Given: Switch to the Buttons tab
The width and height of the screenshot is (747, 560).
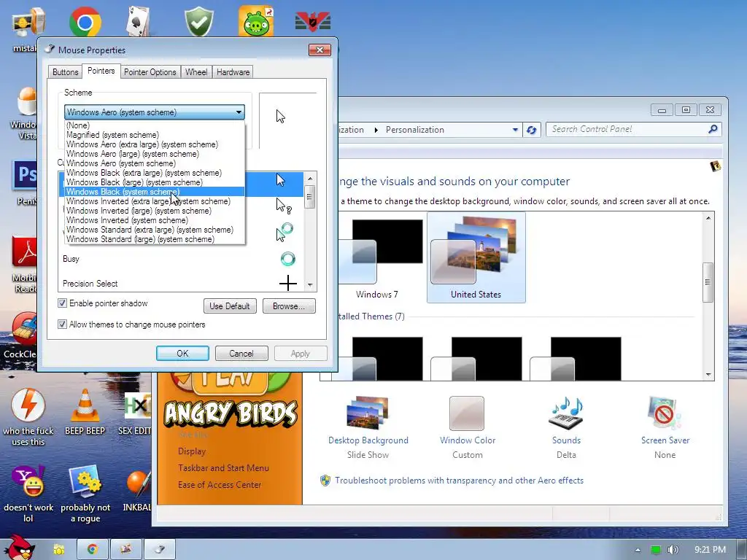Looking at the screenshot, I should point(65,72).
